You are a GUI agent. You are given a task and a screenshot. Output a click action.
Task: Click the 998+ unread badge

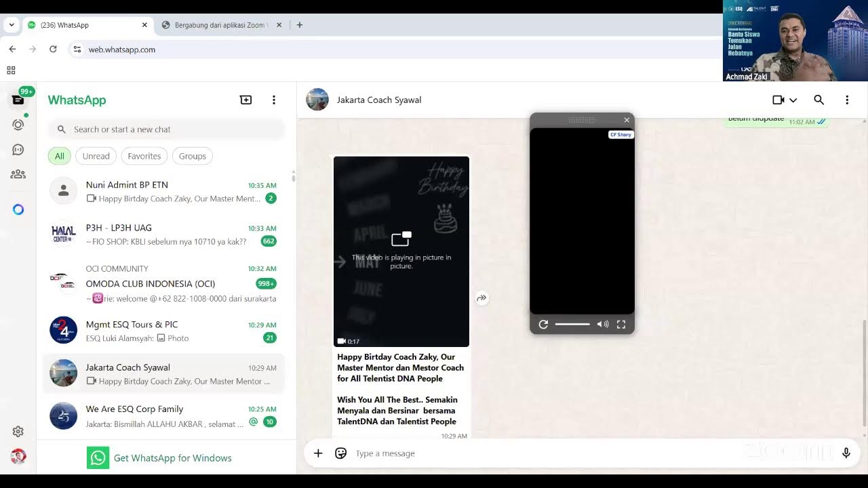pos(266,284)
